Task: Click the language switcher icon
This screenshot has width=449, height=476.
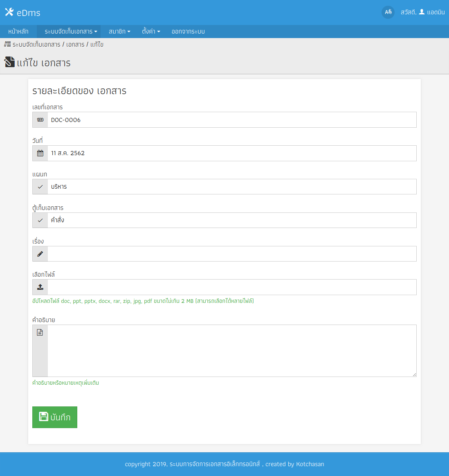Action: [388, 12]
